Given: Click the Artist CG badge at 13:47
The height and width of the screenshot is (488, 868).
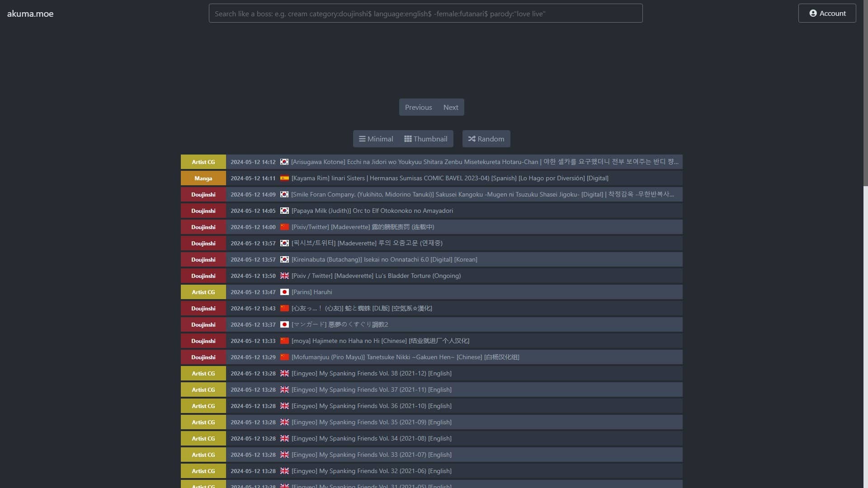Looking at the screenshot, I should click(203, 292).
